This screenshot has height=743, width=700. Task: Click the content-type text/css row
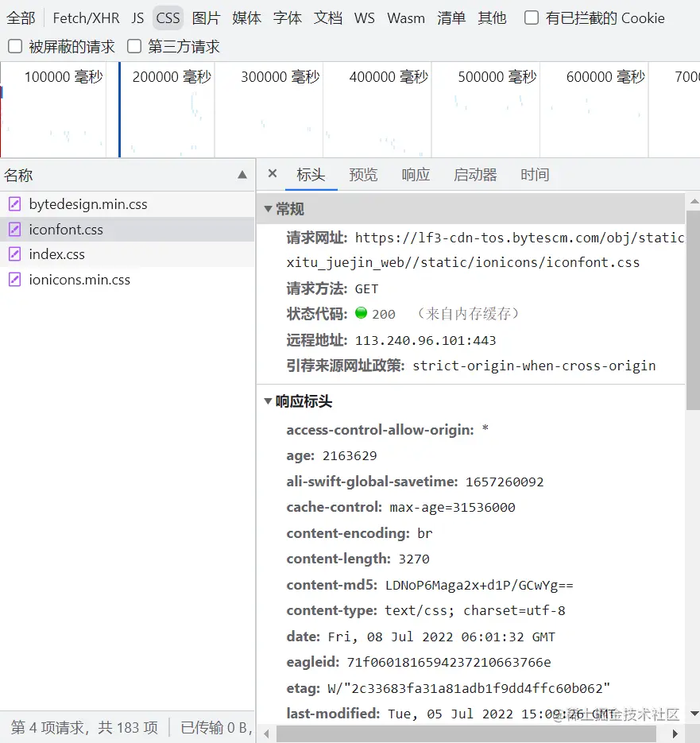pos(426,610)
